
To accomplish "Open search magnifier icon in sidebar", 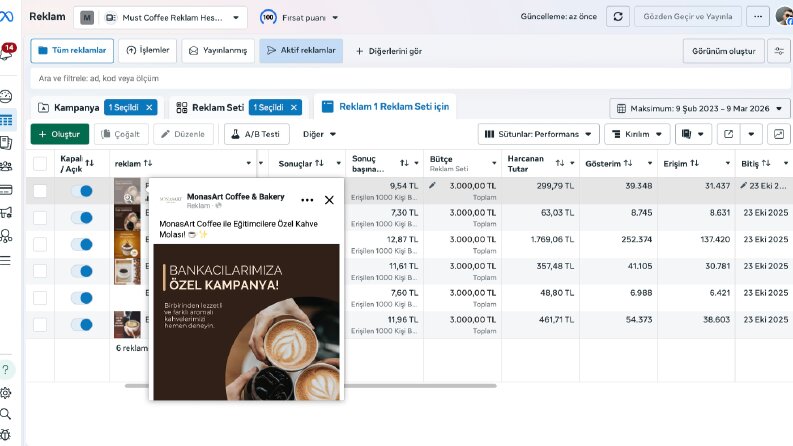I will 6,414.
